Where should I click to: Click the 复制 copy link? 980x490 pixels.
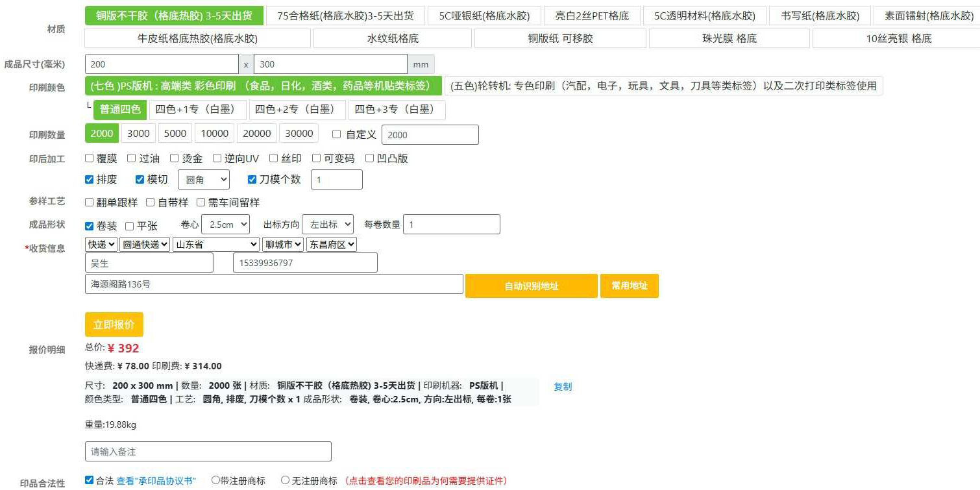tap(562, 387)
